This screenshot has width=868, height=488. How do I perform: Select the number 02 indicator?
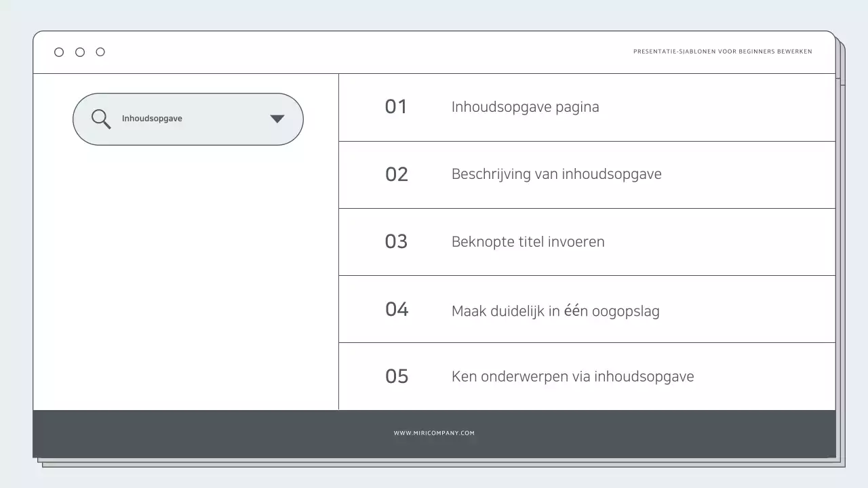[396, 174]
